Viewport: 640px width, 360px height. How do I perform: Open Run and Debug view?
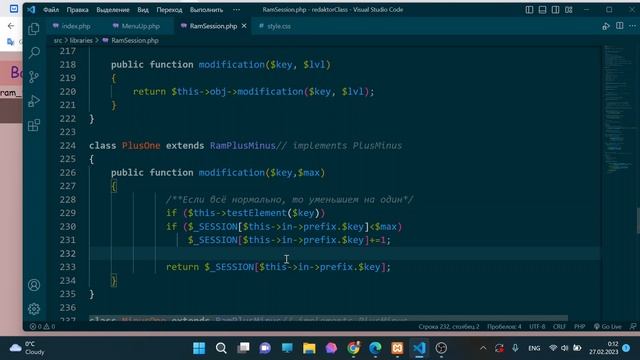point(34,101)
